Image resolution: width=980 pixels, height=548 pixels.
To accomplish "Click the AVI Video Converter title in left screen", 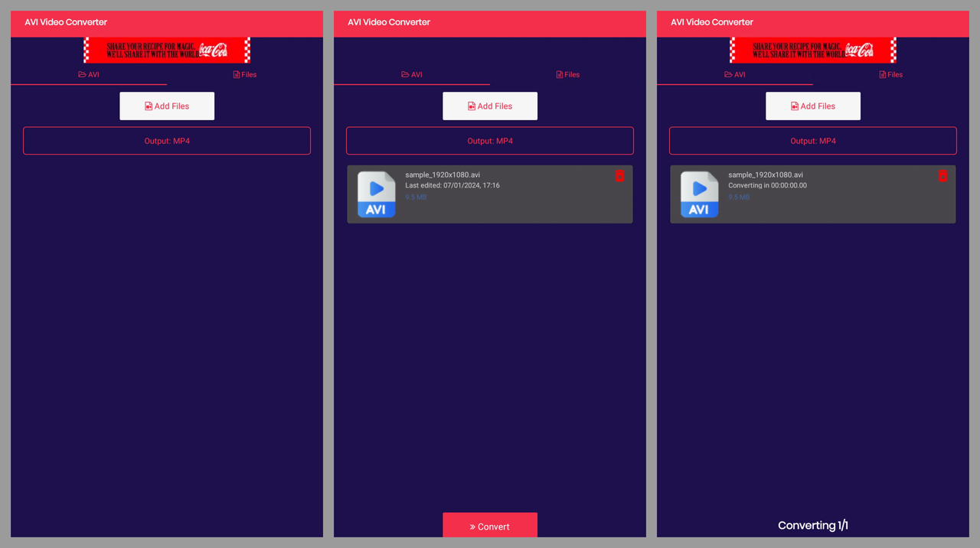I will pyautogui.click(x=66, y=22).
